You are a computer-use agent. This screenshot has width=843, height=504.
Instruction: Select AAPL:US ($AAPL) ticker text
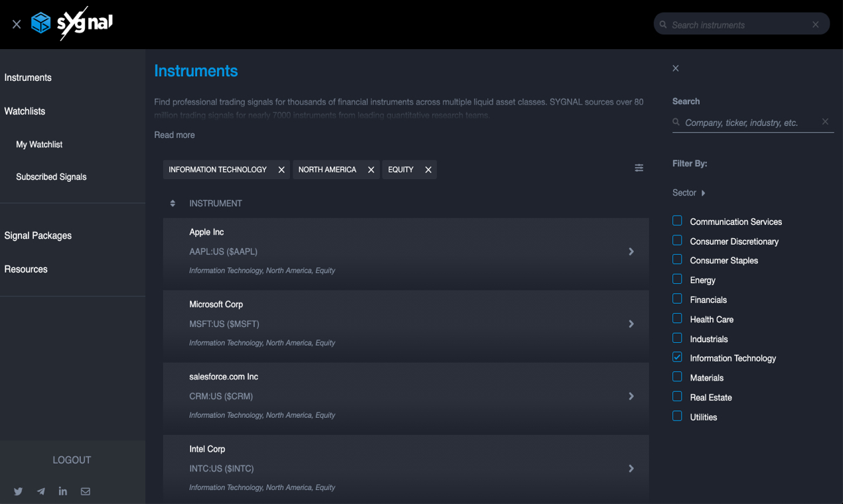[223, 252]
